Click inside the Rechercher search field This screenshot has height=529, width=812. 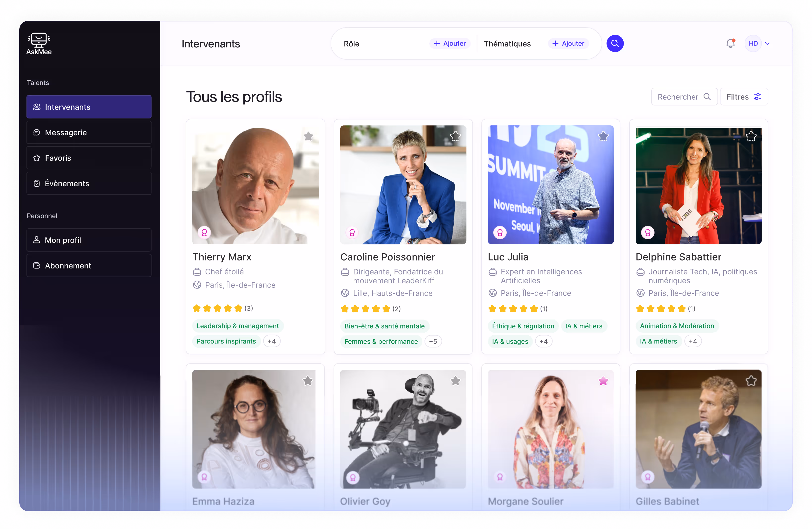tap(683, 97)
